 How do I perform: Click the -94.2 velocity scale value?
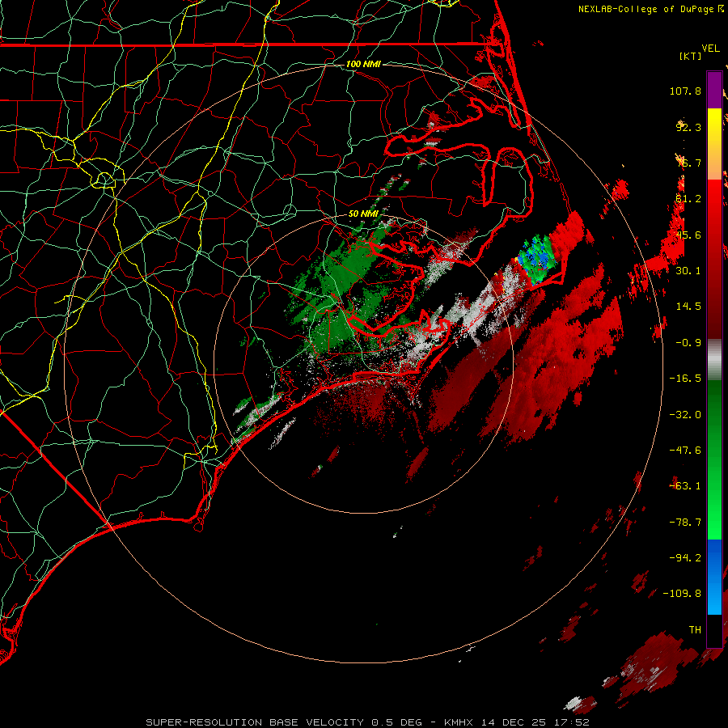click(x=685, y=558)
